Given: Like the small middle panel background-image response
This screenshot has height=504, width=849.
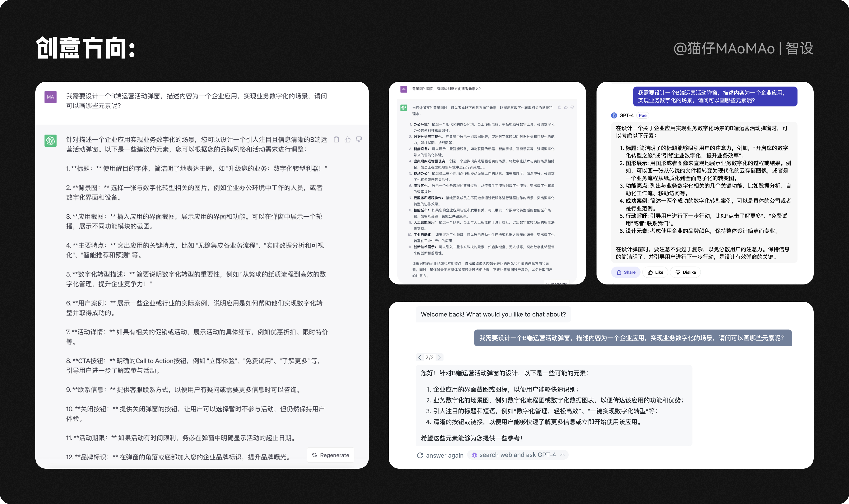Looking at the screenshot, I should click(x=566, y=107).
